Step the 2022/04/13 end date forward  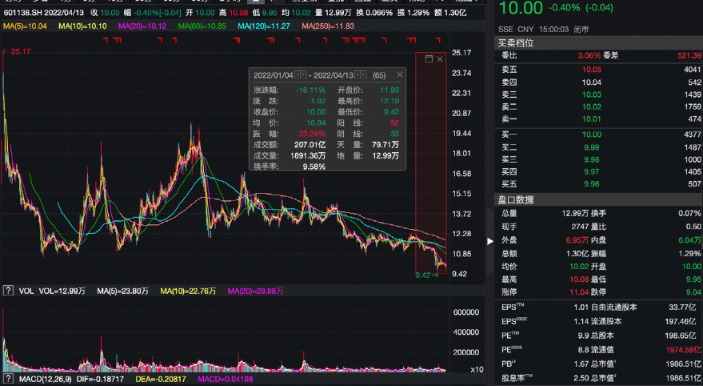click(x=364, y=74)
